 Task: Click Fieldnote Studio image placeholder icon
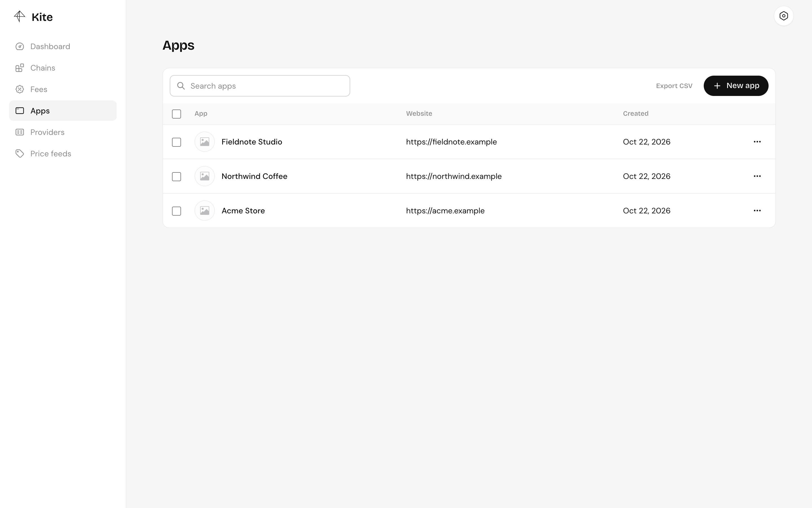click(205, 142)
